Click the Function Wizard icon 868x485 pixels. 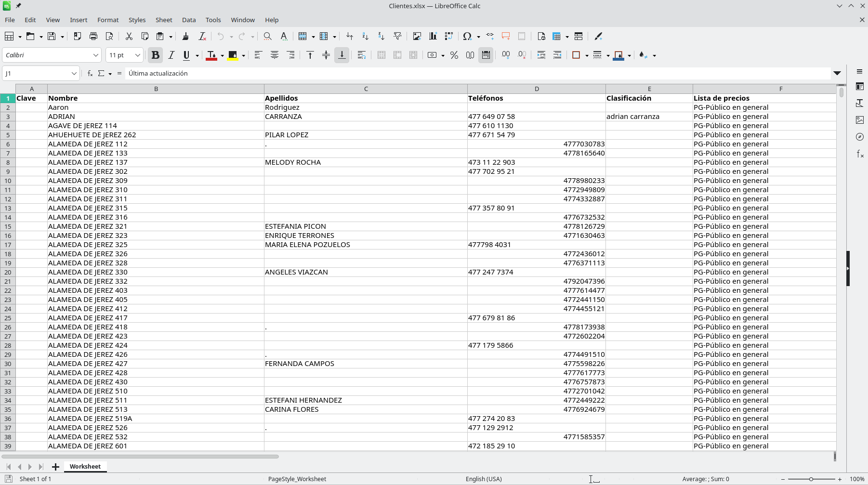pos(90,73)
